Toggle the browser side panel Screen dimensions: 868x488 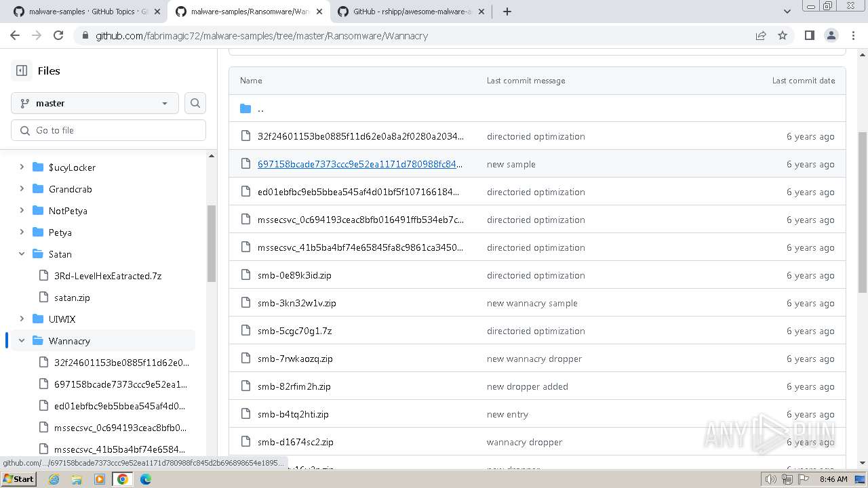click(x=809, y=35)
